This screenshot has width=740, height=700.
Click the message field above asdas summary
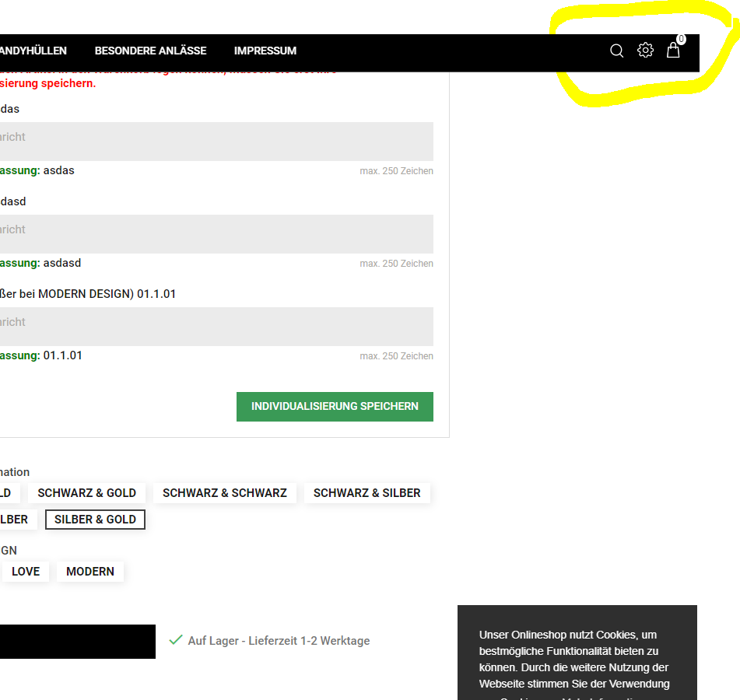coord(216,142)
